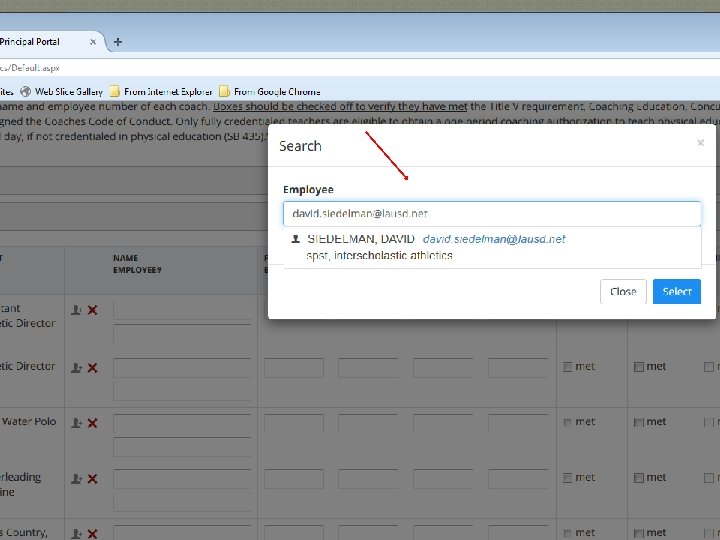The height and width of the screenshot is (540, 720).
Task: Click the Web Slice Gallery globe icon
Action: tap(26, 91)
